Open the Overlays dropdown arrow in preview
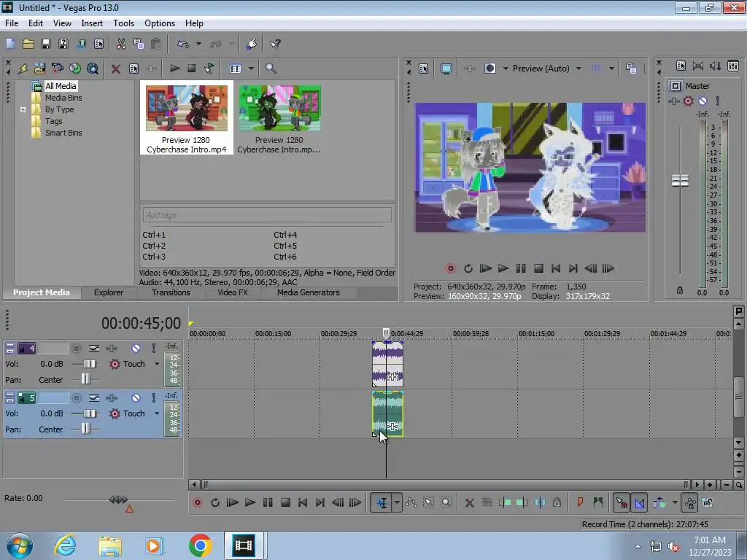Screen dimensions: 747x560 click(x=611, y=69)
